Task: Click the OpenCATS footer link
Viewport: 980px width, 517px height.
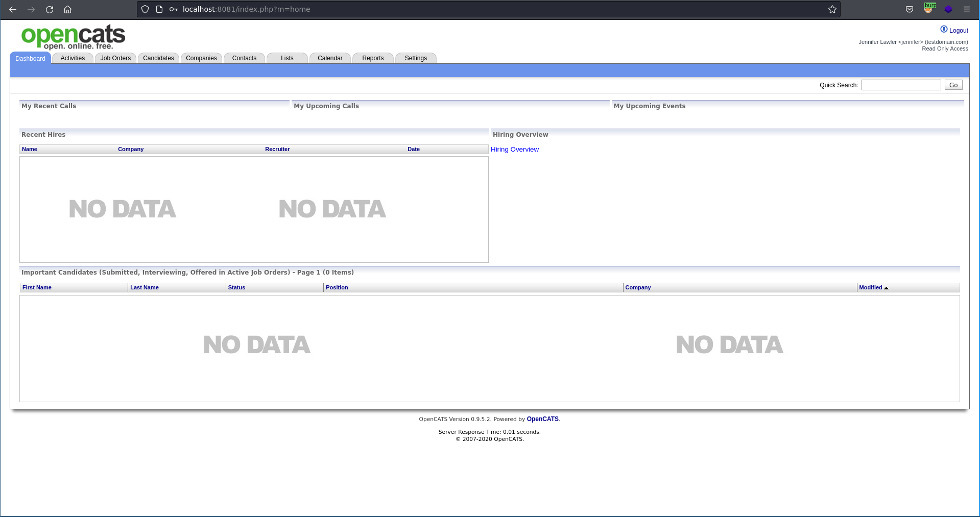Action: [x=542, y=419]
